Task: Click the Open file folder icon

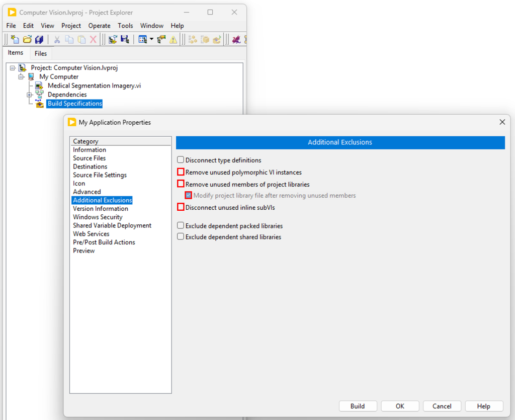Action: (27, 40)
